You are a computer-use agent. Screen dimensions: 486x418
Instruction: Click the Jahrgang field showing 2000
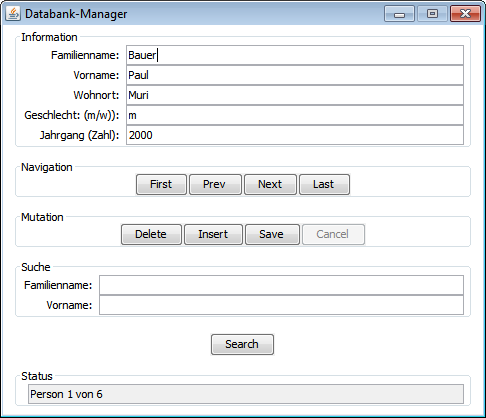(295, 135)
